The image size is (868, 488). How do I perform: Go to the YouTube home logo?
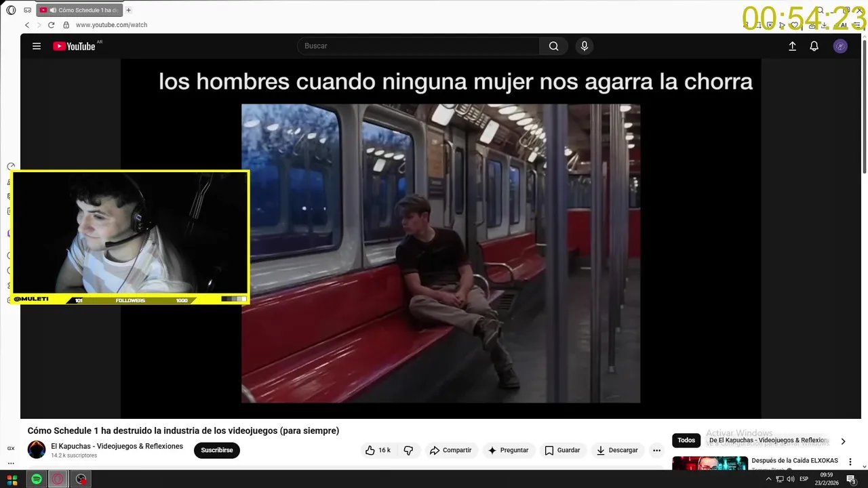coord(74,46)
